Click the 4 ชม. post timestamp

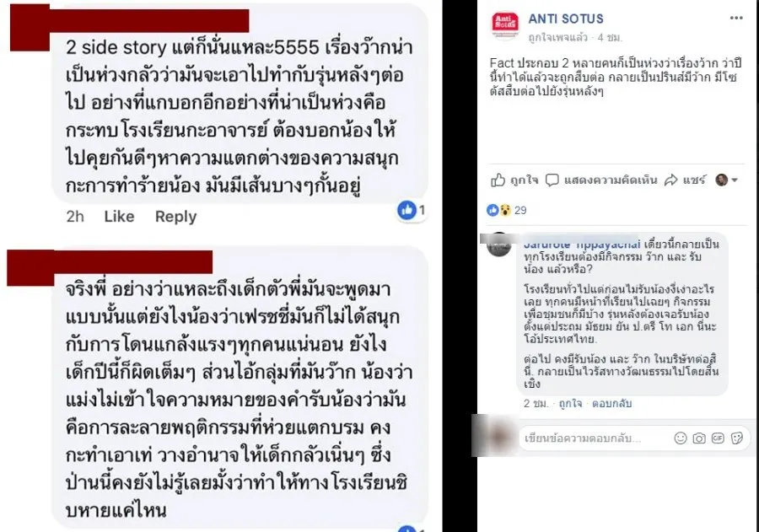click(610, 37)
